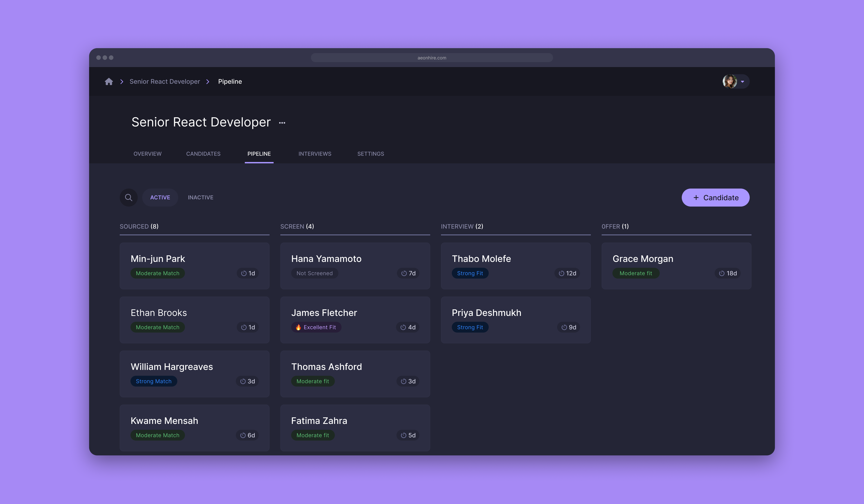
Task: Open the Grace Morgan candidate name
Action: pos(643,259)
